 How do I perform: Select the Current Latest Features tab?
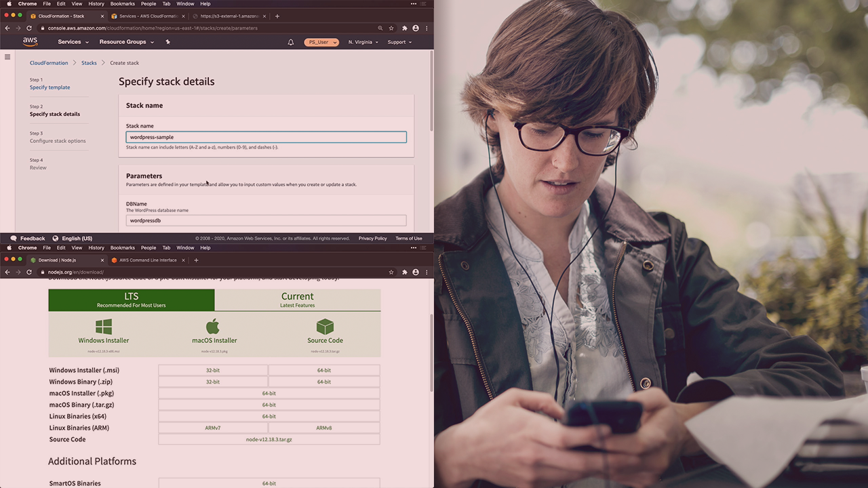click(298, 300)
